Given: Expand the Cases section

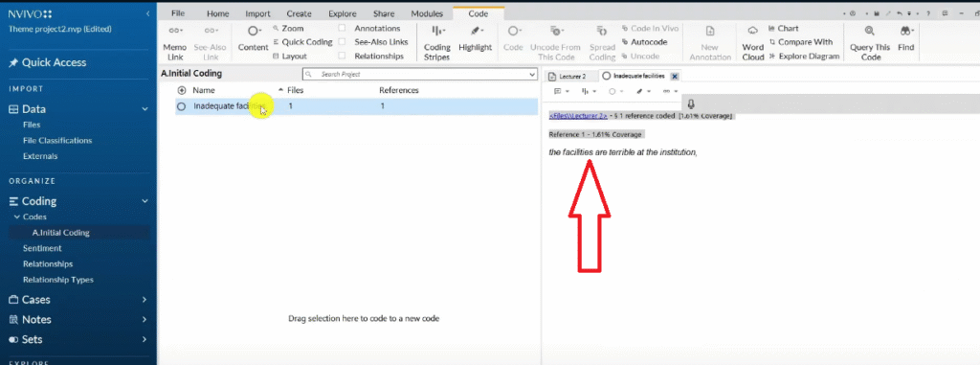Looking at the screenshot, I should tap(145, 300).
